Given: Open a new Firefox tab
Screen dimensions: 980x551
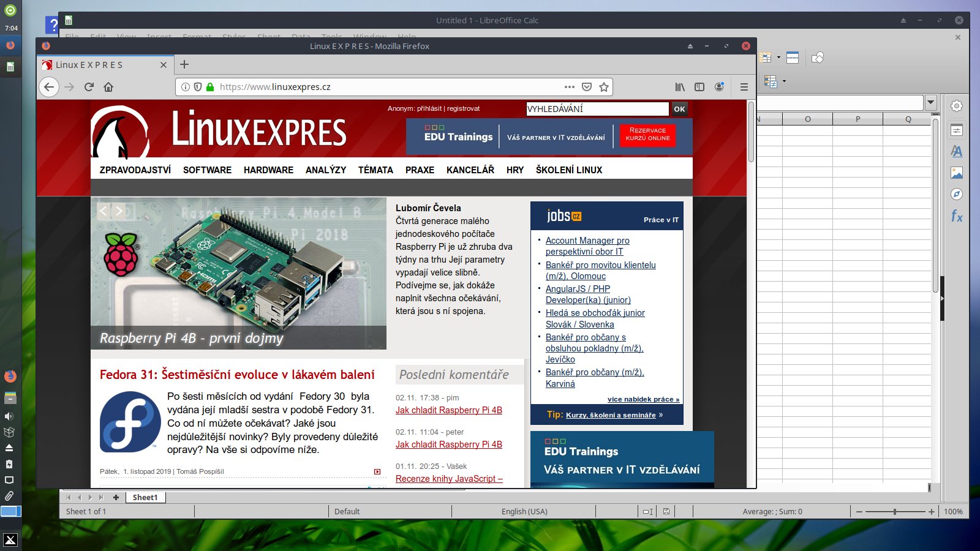Looking at the screenshot, I should click(184, 64).
